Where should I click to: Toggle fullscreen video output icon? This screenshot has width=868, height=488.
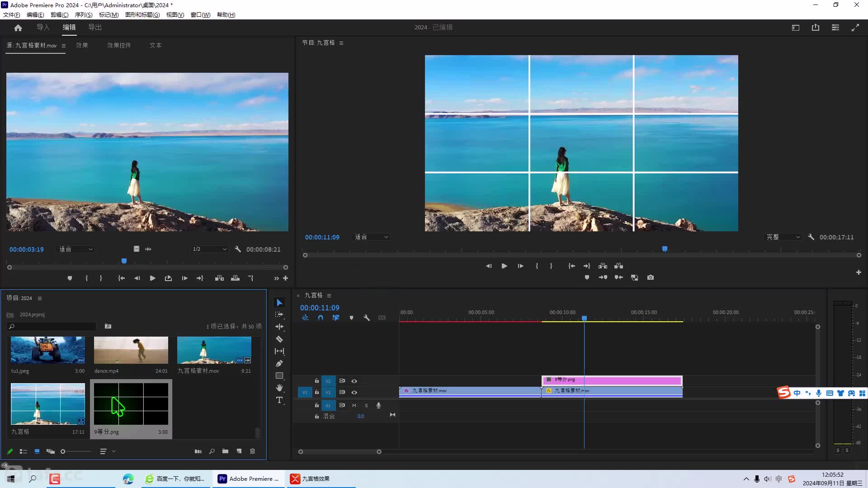click(x=855, y=28)
